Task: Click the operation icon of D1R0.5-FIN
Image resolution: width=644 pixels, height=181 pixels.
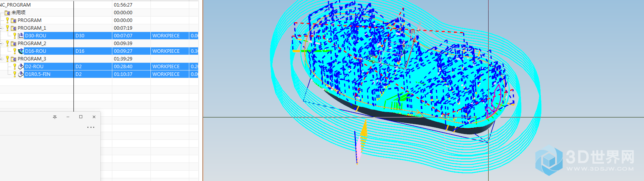Action: pos(21,74)
